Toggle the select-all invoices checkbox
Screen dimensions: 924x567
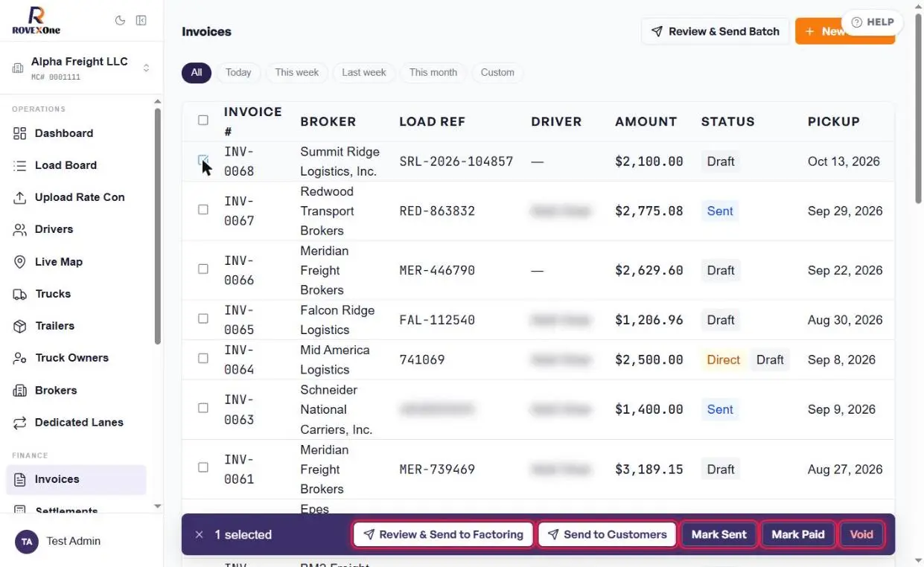pyautogui.click(x=203, y=120)
